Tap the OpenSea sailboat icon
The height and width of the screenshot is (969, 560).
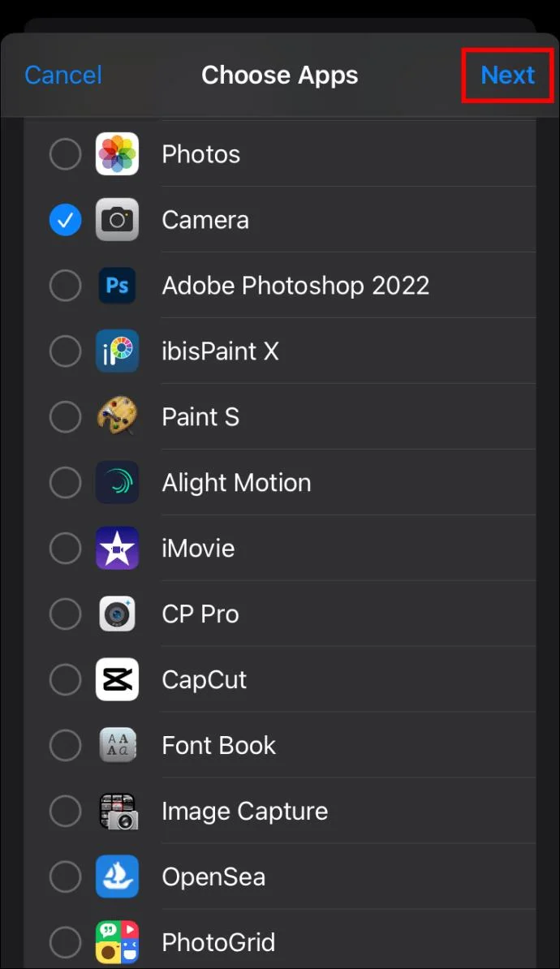coord(117,876)
